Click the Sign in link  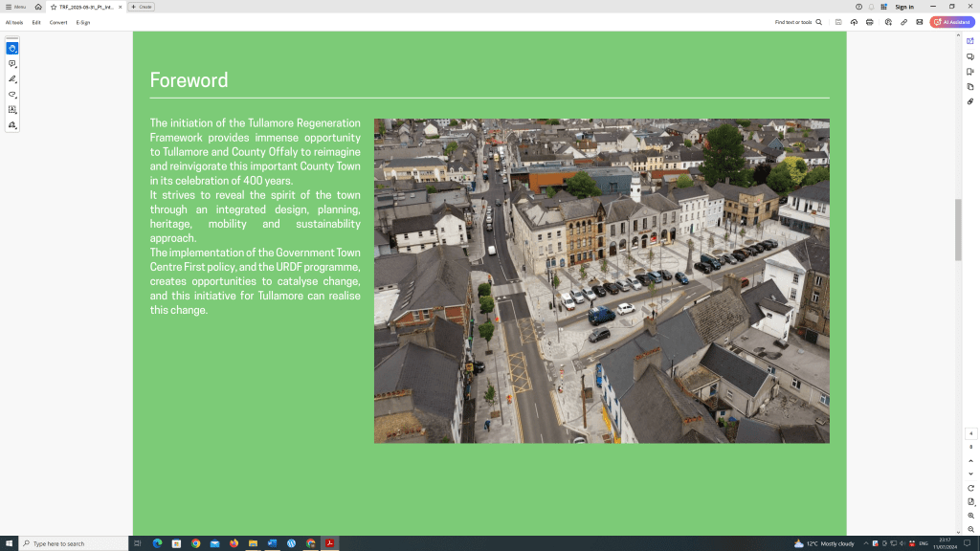(904, 7)
